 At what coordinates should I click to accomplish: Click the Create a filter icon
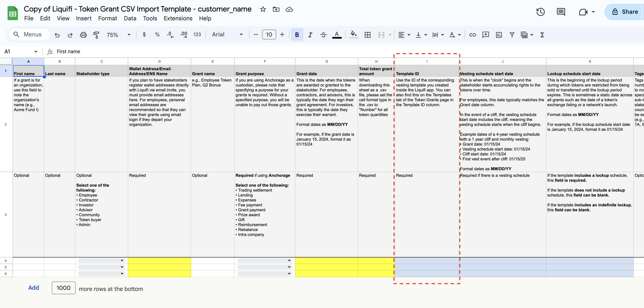[512, 35]
